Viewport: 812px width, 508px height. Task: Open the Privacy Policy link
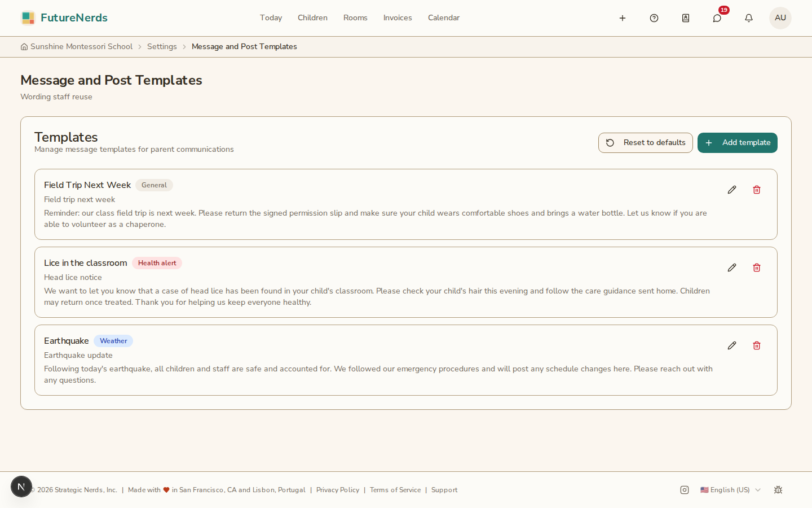[338, 490]
